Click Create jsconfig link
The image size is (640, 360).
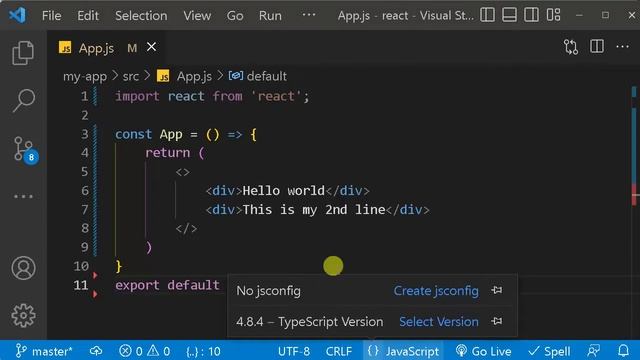(x=436, y=291)
